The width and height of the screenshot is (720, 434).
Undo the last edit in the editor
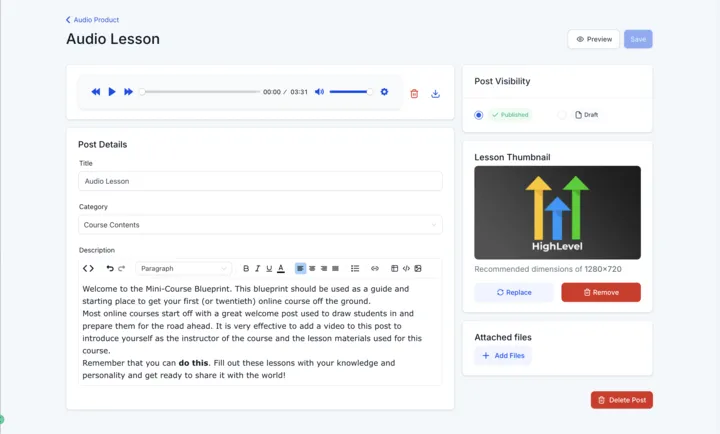point(110,269)
